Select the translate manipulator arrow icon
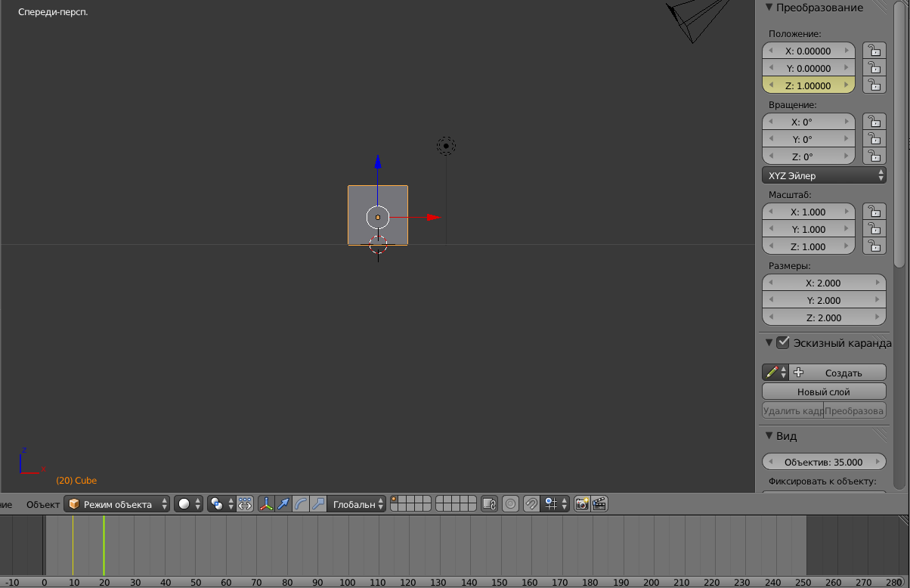 [x=283, y=503]
